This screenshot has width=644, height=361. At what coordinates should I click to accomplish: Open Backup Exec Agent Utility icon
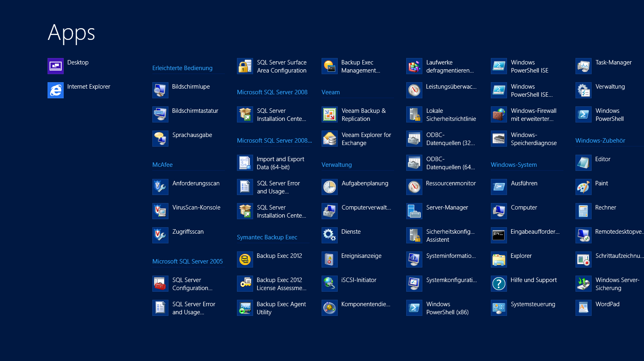245,308
